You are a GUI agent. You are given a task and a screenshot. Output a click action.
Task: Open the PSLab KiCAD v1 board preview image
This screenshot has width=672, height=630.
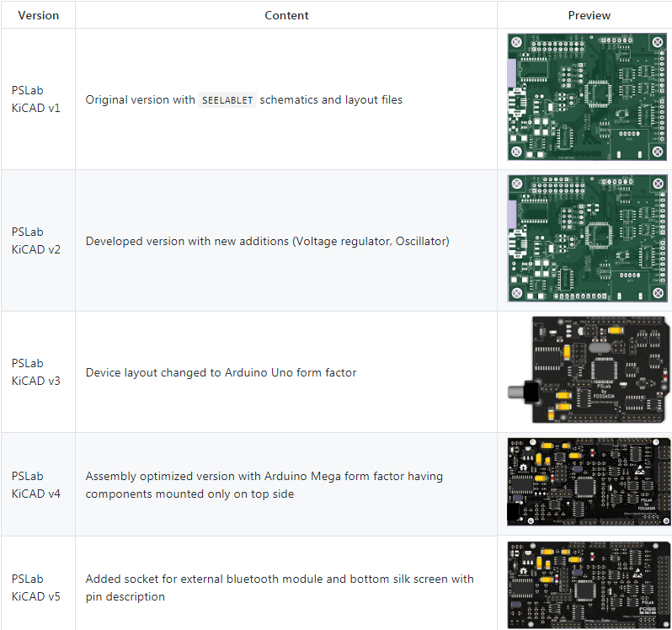coord(587,97)
